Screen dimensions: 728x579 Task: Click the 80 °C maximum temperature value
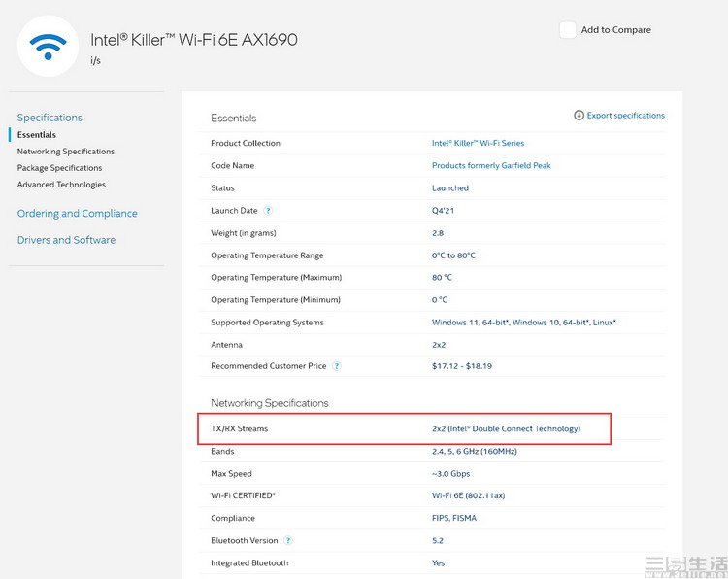(442, 278)
